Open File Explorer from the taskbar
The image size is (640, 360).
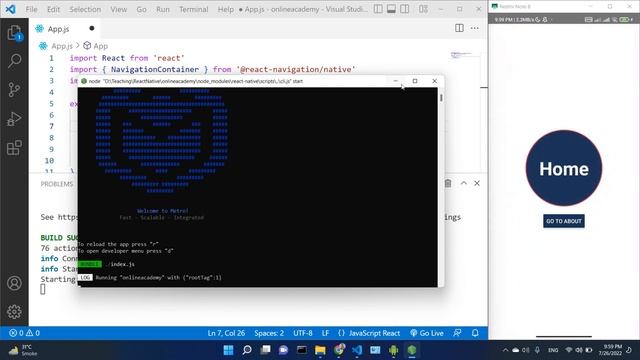320,350
